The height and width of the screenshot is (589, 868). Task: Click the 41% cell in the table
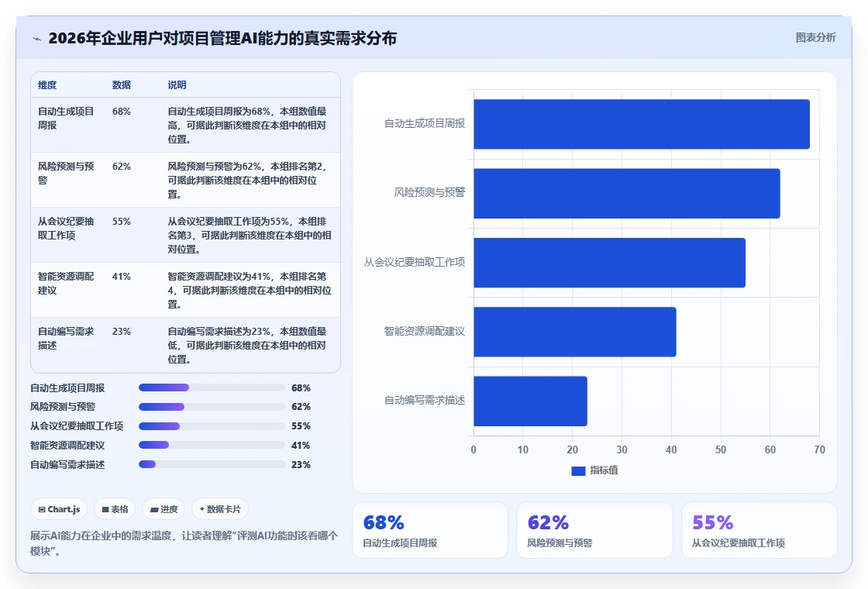(121, 276)
